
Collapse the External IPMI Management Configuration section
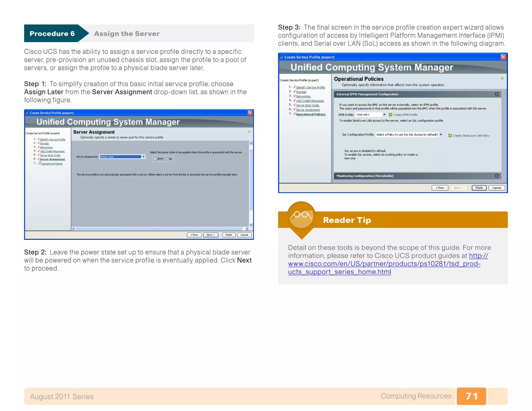tap(496, 94)
